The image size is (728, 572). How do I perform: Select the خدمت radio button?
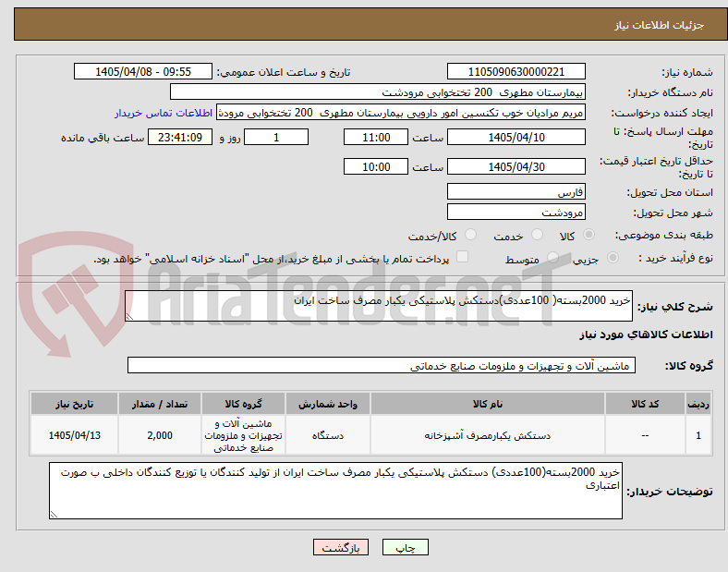click(537, 235)
